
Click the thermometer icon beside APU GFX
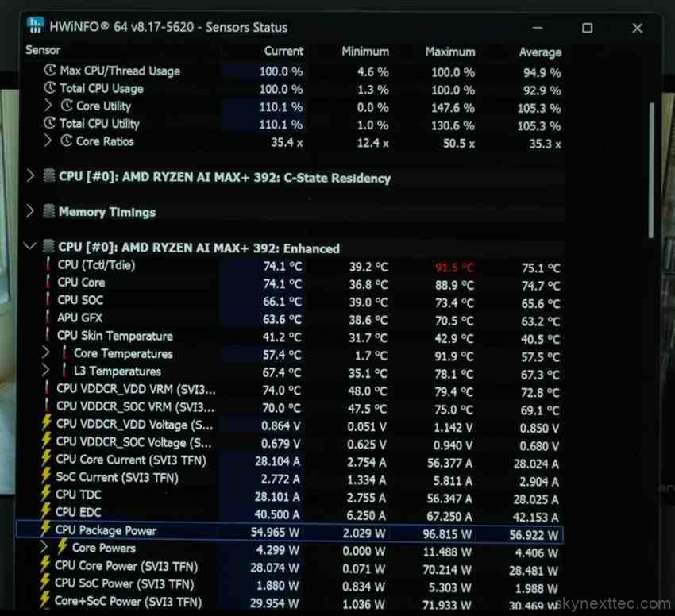pyautogui.click(x=48, y=318)
